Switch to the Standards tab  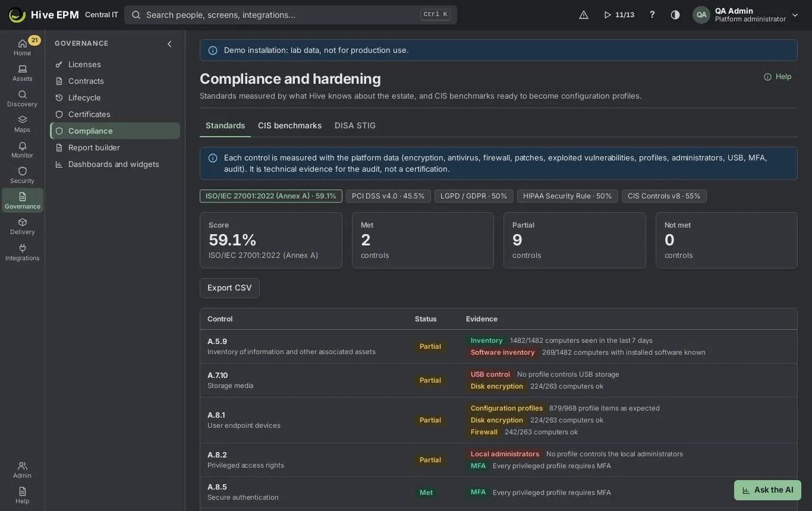(x=225, y=125)
